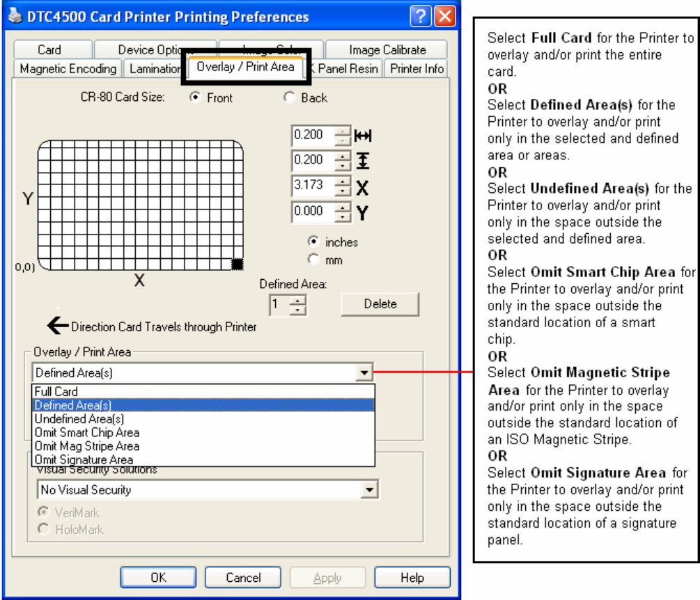
Task: Choose Defined Area(s) in the list
Action: [x=203, y=405]
